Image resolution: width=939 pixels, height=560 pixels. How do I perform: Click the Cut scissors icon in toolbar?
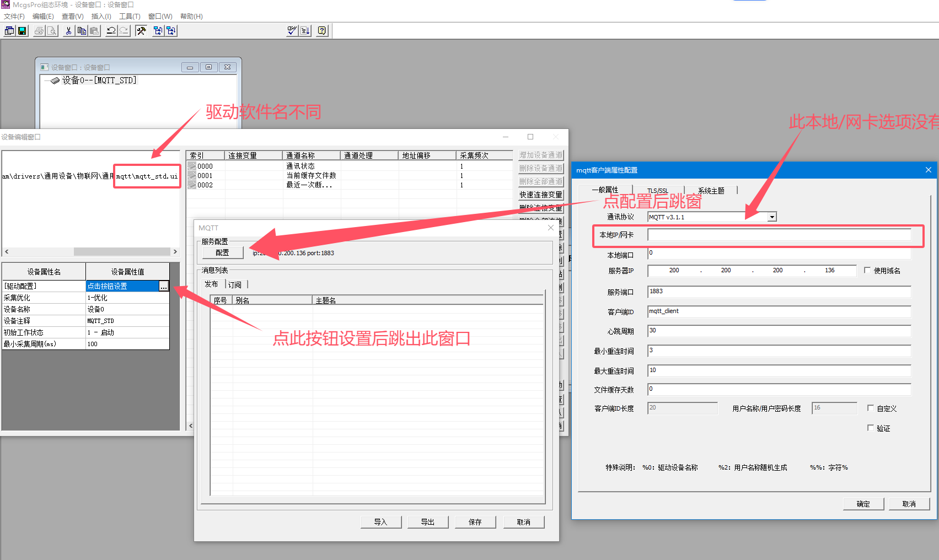click(68, 31)
